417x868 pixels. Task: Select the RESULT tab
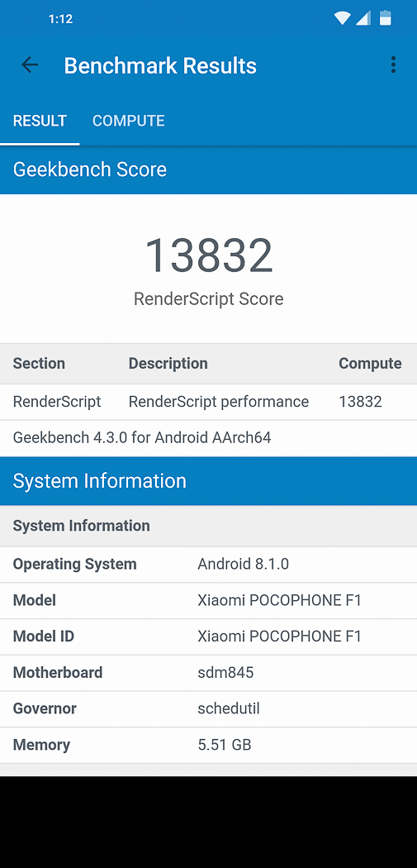point(40,121)
